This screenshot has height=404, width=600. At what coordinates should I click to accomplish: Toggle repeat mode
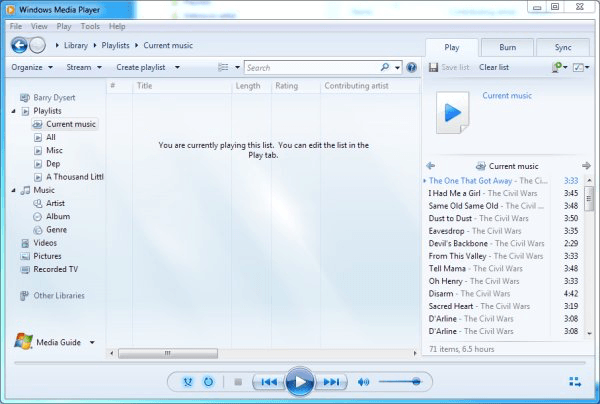(x=208, y=382)
